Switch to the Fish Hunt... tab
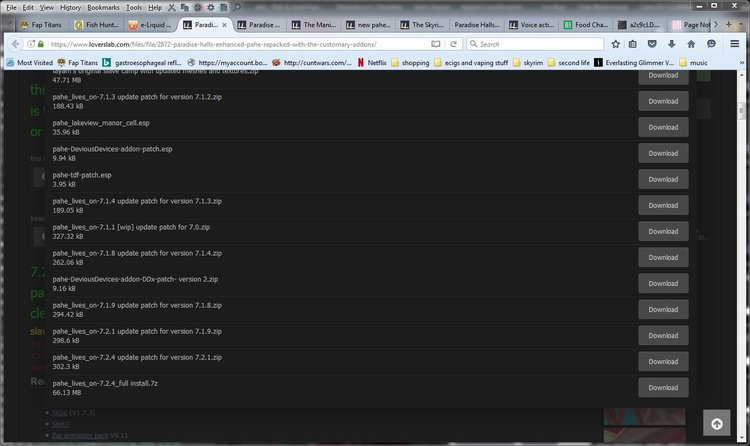This screenshot has width=750, height=446. tap(98, 24)
